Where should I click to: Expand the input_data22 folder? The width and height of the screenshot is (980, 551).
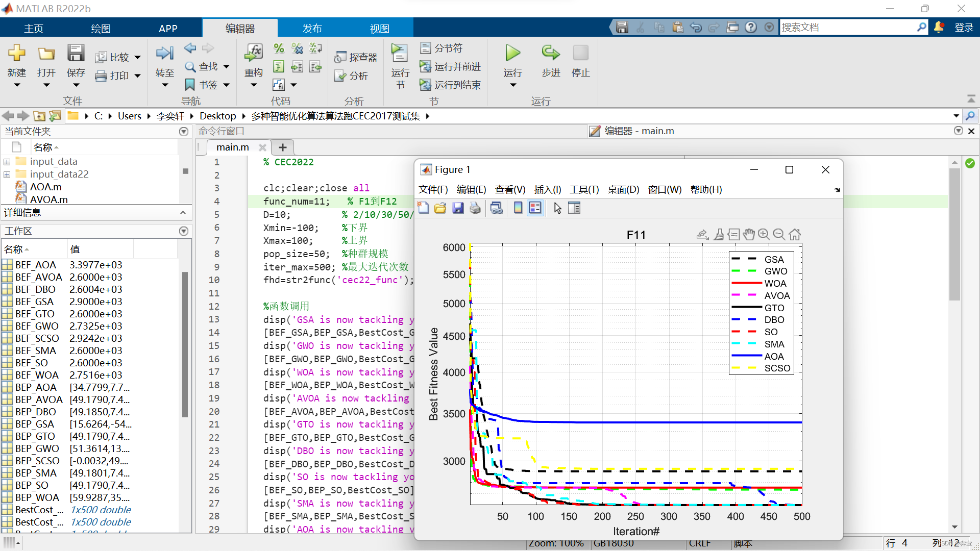coord(7,174)
